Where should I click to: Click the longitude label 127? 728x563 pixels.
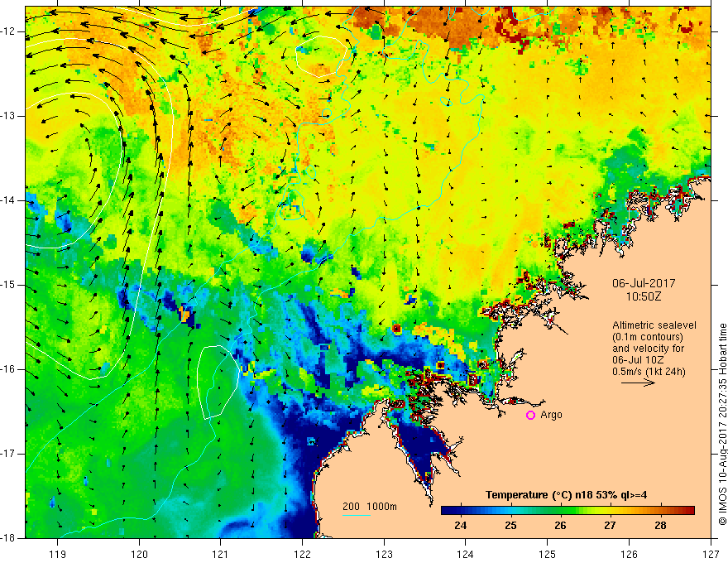tap(711, 554)
